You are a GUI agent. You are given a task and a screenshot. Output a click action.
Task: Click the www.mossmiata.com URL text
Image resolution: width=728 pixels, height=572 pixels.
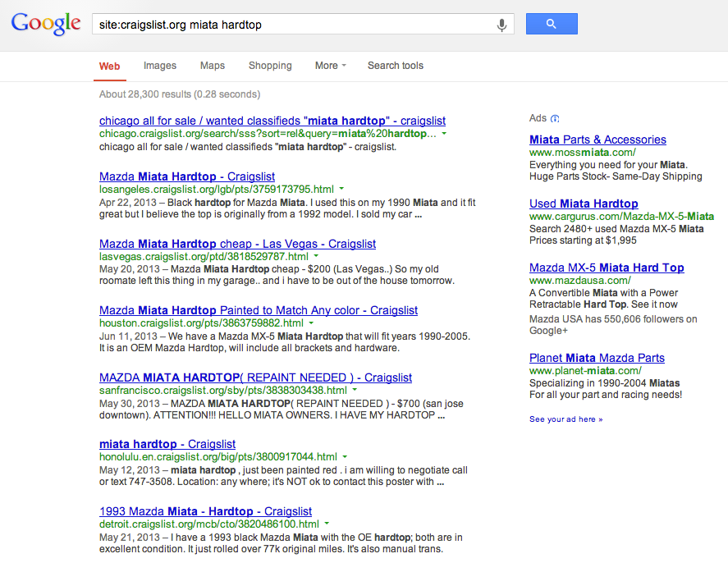pos(582,153)
